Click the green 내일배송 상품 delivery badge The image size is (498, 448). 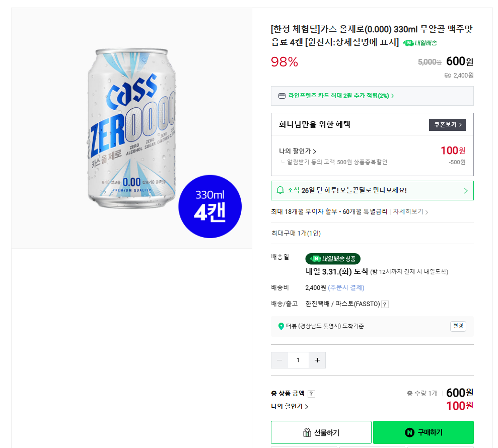click(x=333, y=259)
